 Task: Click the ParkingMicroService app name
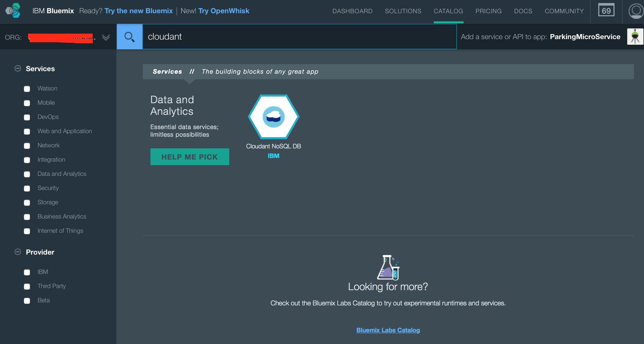tap(585, 37)
